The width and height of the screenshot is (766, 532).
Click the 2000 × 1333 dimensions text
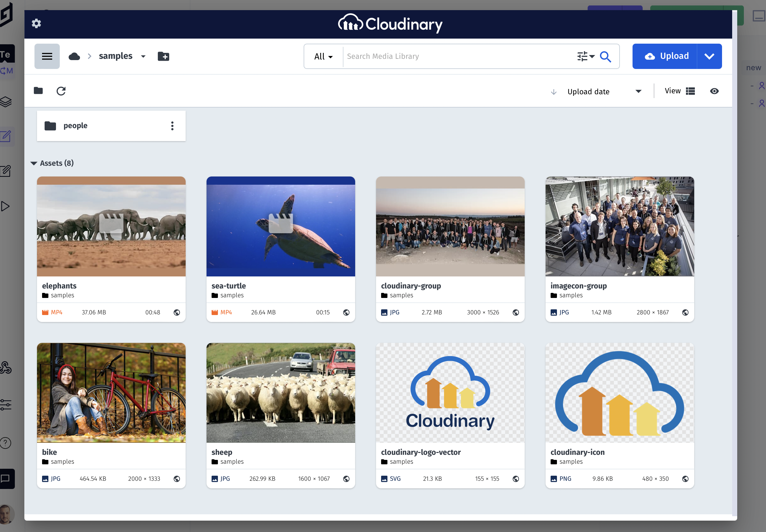[144, 479]
